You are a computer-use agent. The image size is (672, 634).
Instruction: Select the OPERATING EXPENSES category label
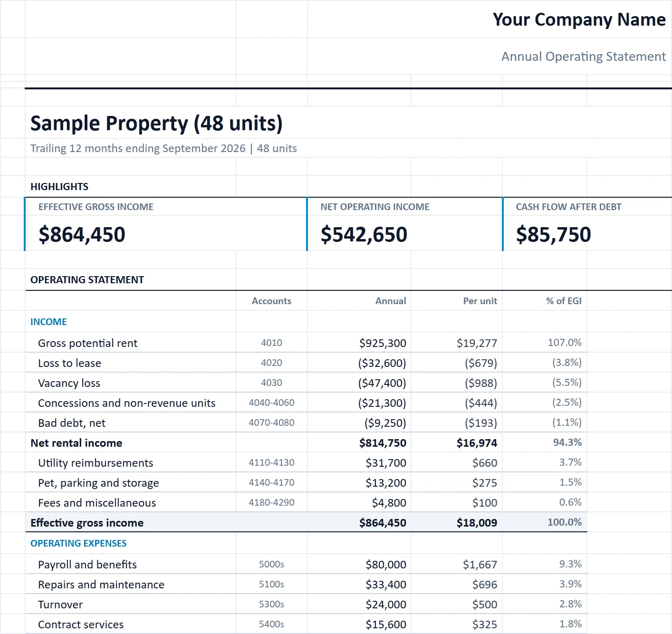click(x=78, y=543)
